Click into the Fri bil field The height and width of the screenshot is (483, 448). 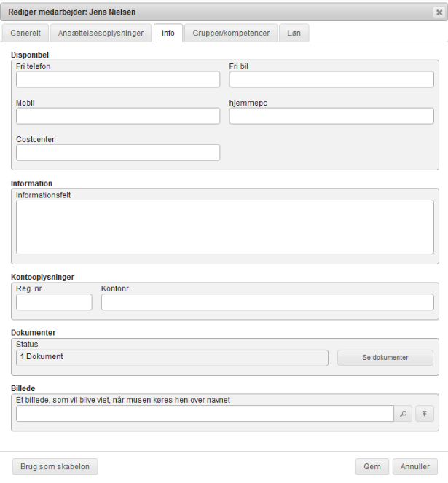(x=331, y=79)
